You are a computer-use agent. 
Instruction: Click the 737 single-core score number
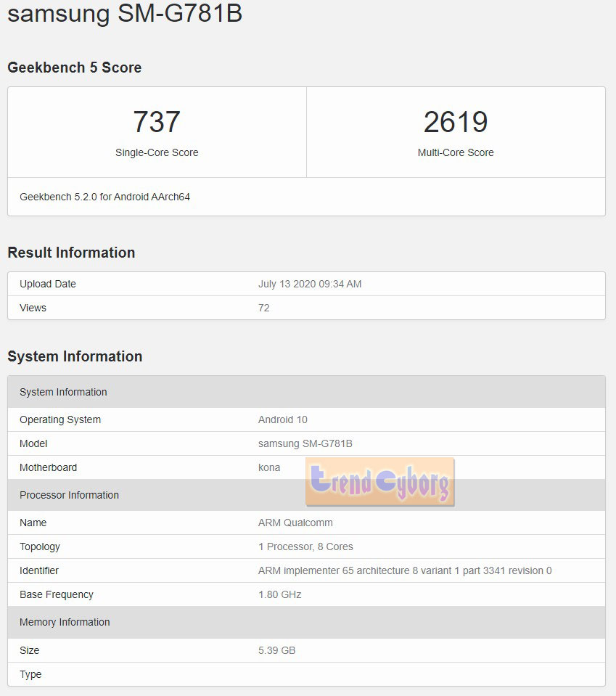click(157, 122)
